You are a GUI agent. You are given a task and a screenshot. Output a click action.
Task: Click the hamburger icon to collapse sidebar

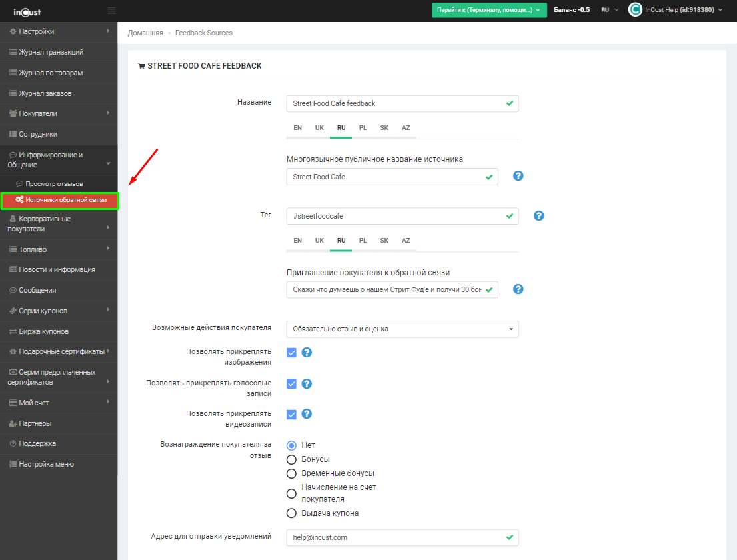tap(111, 10)
